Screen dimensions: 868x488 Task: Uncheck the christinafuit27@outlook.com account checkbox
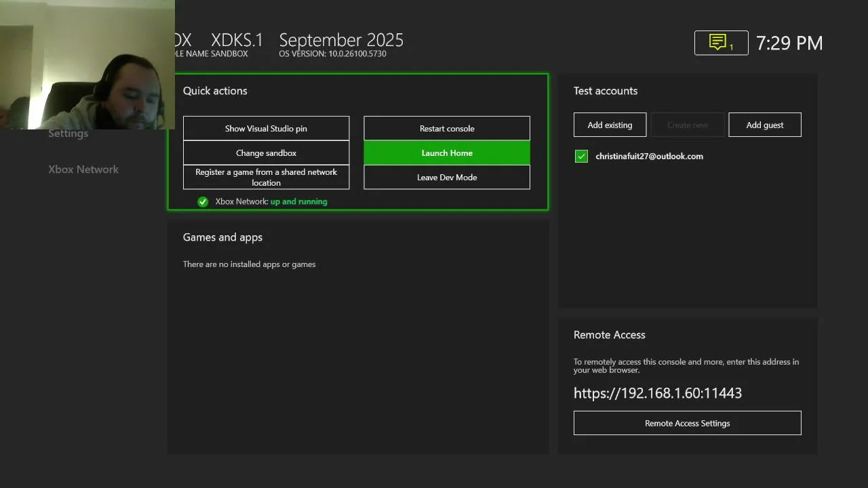(581, 157)
